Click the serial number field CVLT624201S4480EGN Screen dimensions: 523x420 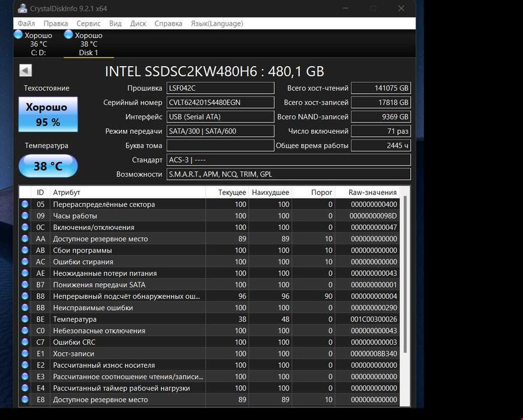pos(220,103)
